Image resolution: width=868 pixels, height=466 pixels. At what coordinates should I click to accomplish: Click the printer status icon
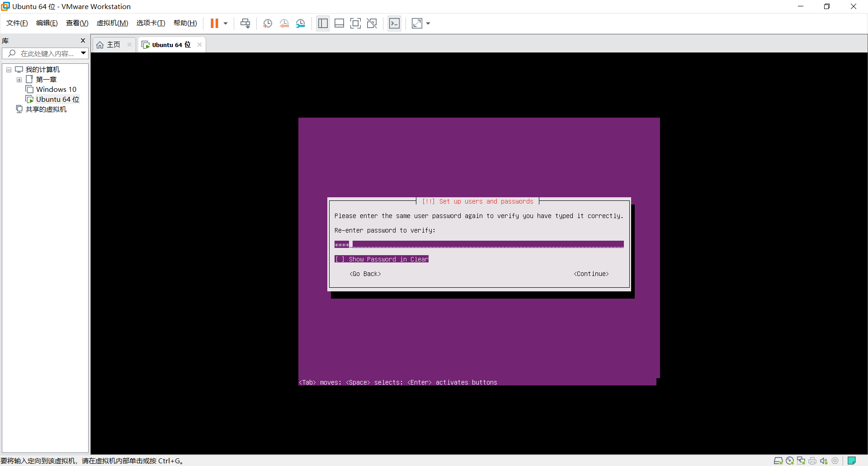click(812, 461)
